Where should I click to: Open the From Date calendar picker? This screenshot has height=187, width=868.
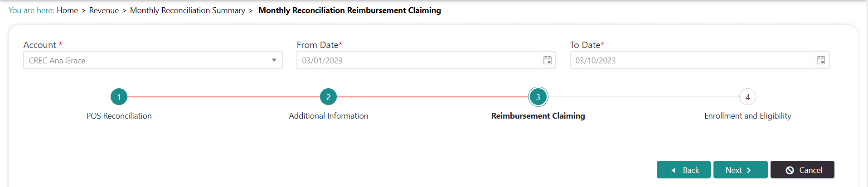547,60
